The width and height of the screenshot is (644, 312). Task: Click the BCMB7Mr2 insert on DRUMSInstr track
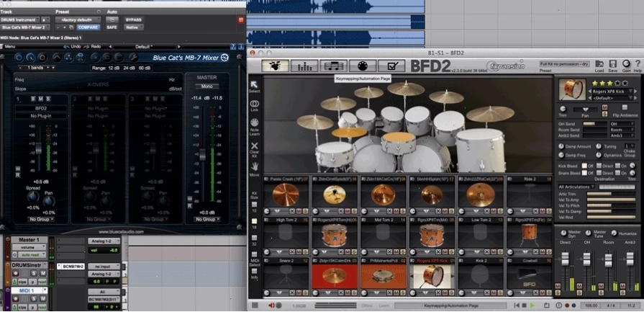click(x=71, y=267)
